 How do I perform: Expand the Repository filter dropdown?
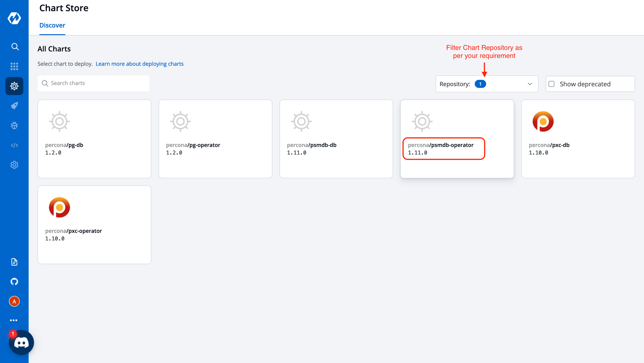[487, 84]
